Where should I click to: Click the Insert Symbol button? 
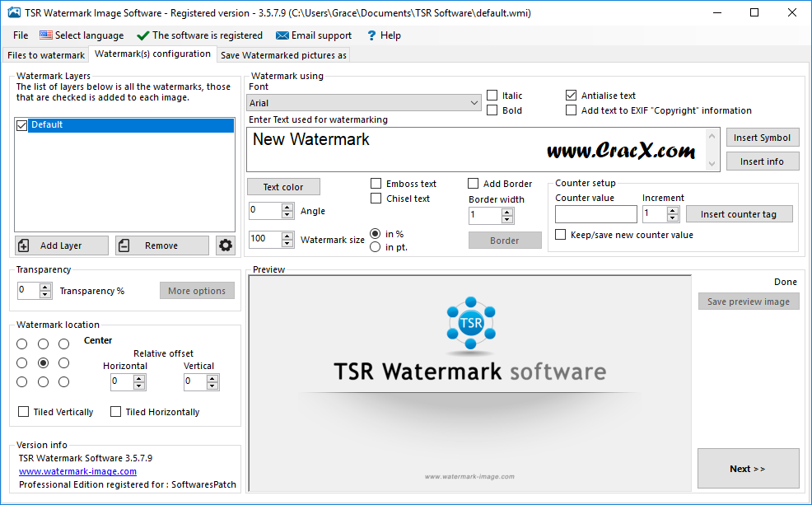(763, 138)
